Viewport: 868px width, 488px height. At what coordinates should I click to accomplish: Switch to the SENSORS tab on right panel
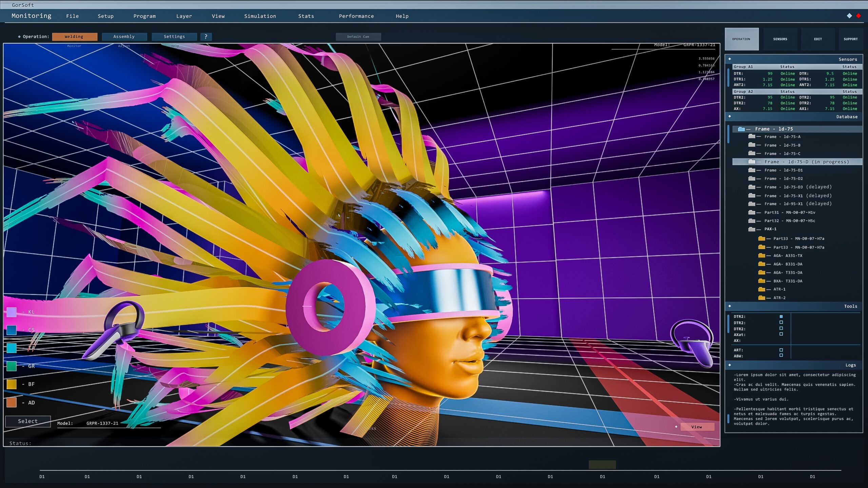(x=780, y=39)
